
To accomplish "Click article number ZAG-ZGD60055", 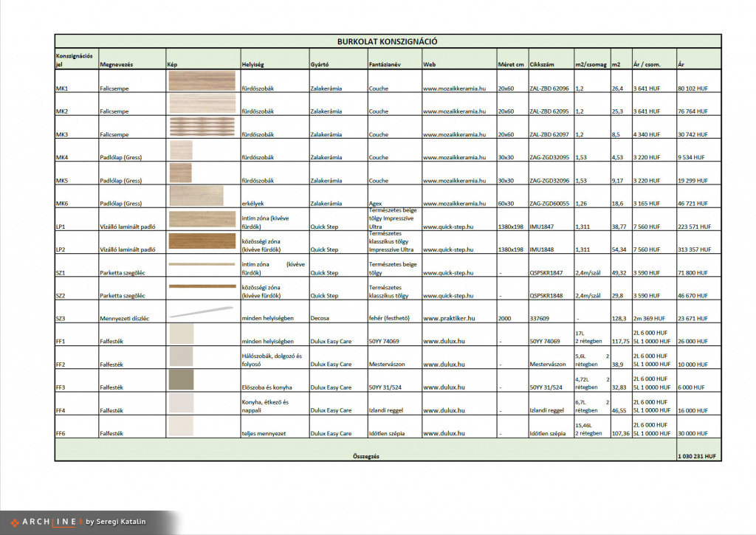I will point(549,204).
